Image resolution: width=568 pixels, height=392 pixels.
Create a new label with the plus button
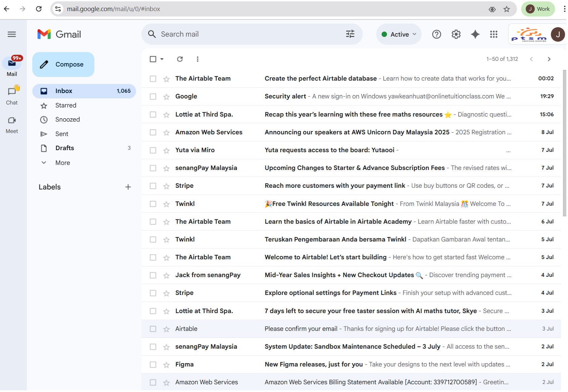pos(128,187)
